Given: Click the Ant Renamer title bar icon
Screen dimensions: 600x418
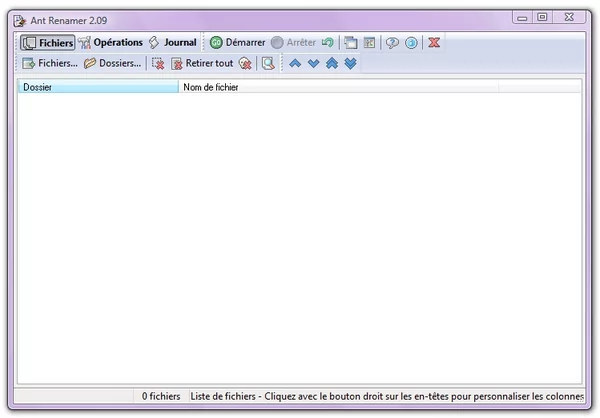Looking at the screenshot, I should 20,21.
